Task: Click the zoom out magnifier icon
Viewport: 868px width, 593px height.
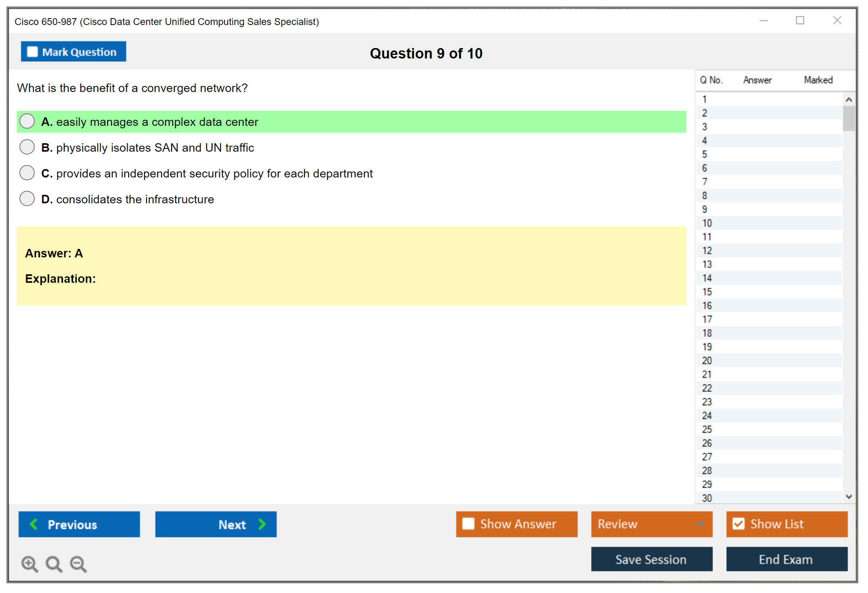Action: click(78, 564)
